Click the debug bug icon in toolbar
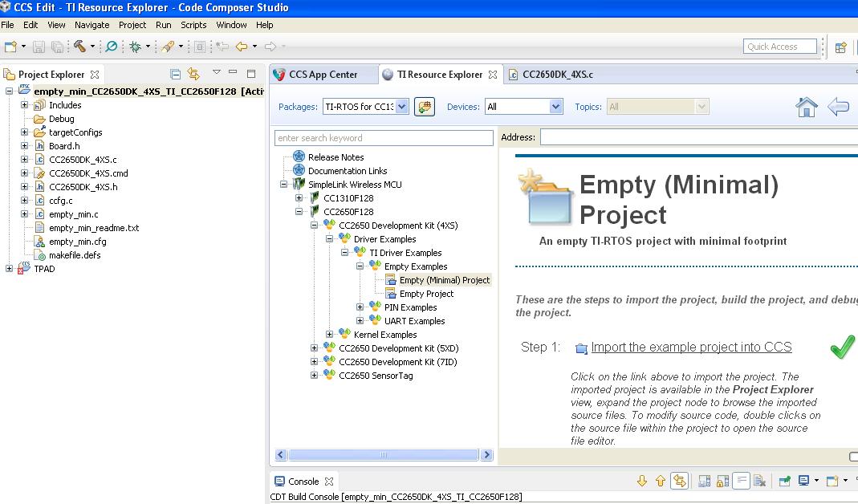 [x=135, y=47]
